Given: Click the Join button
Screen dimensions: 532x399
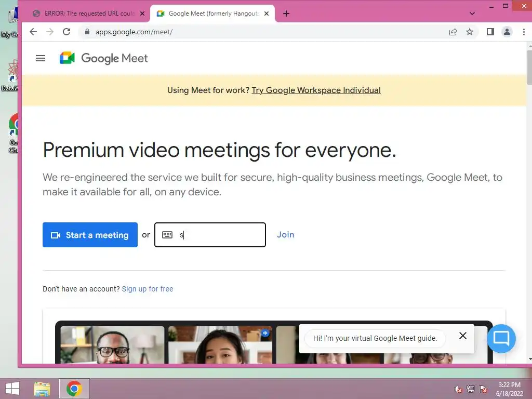Looking at the screenshot, I should pos(285,235).
